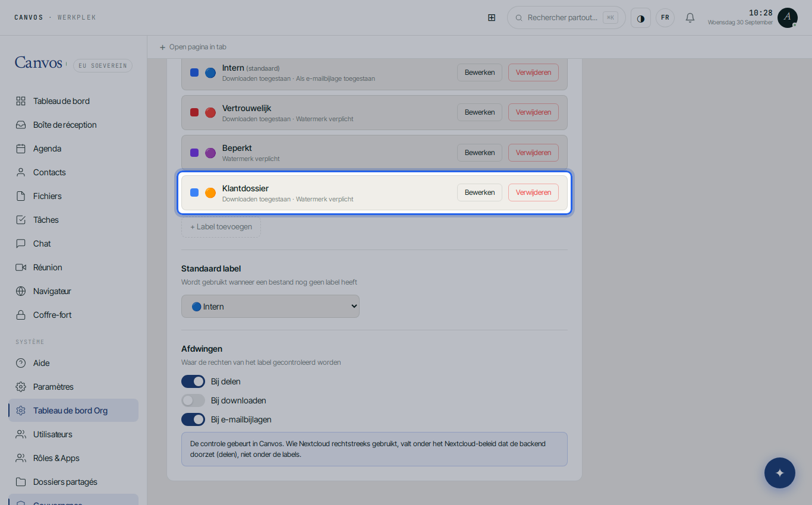Open Rôles & Apps
Screen dimensions: 812x505
[74, 458]
